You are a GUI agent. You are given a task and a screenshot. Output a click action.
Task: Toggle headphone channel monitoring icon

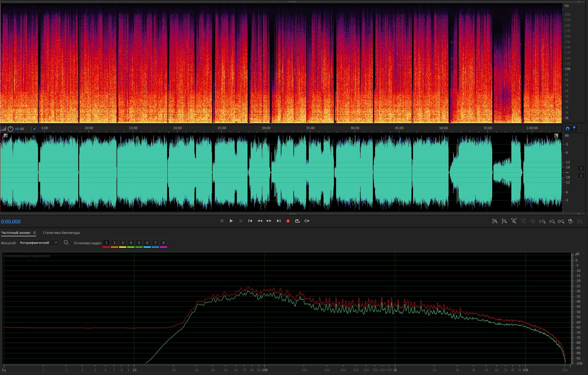point(567,129)
